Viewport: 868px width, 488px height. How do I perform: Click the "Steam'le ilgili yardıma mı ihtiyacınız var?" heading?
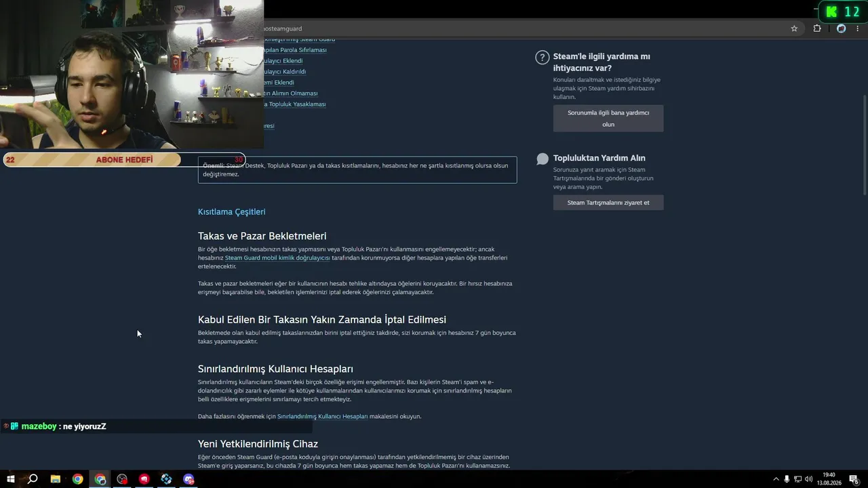pyautogui.click(x=601, y=62)
